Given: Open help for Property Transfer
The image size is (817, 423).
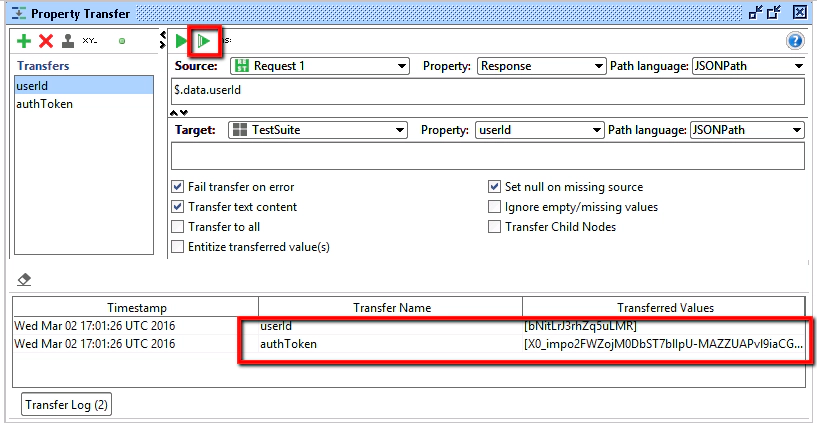Looking at the screenshot, I should pyautogui.click(x=795, y=41).
